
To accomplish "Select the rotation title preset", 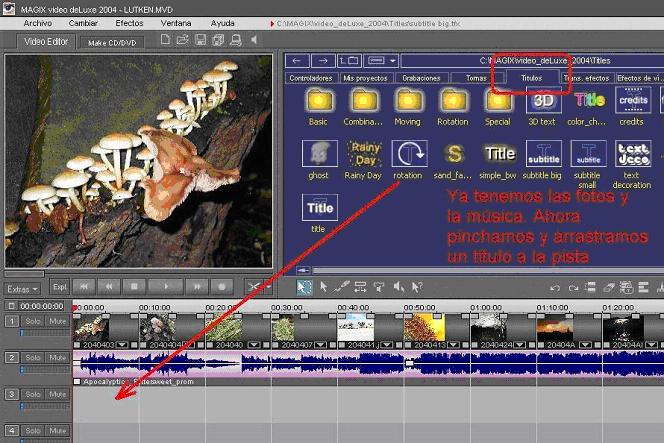I will (x=409, y=153).
